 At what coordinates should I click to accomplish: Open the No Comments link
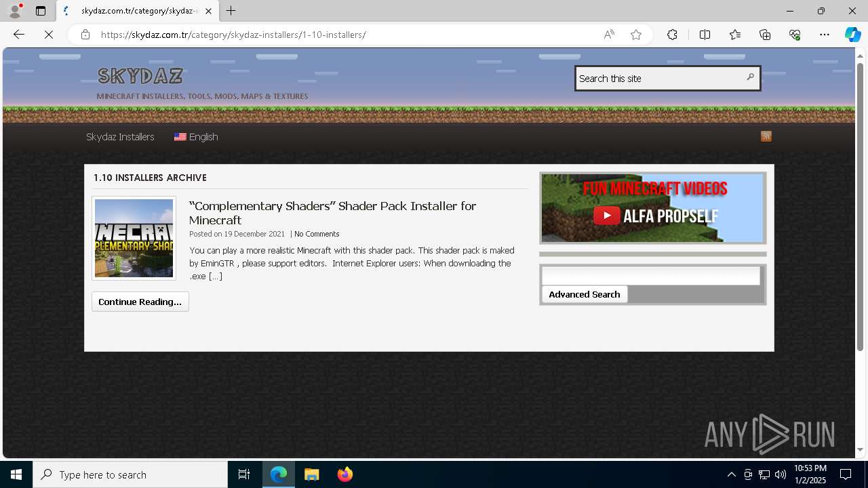(317, 234)
